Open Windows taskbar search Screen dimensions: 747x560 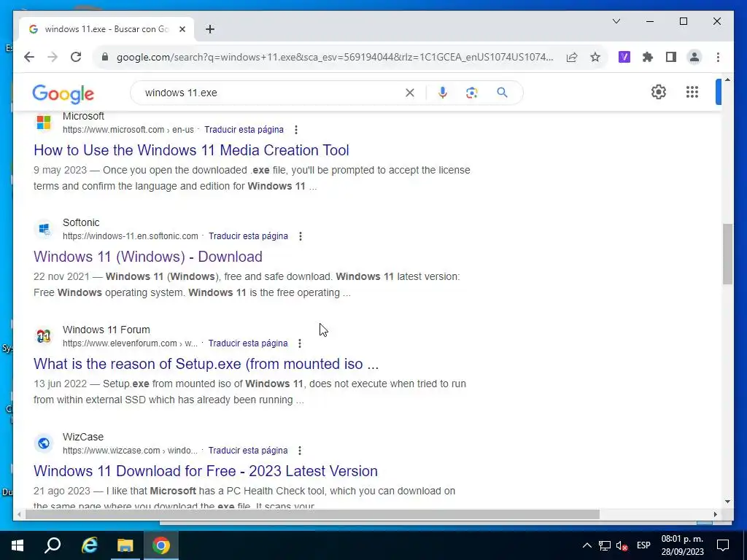[53, 545]
